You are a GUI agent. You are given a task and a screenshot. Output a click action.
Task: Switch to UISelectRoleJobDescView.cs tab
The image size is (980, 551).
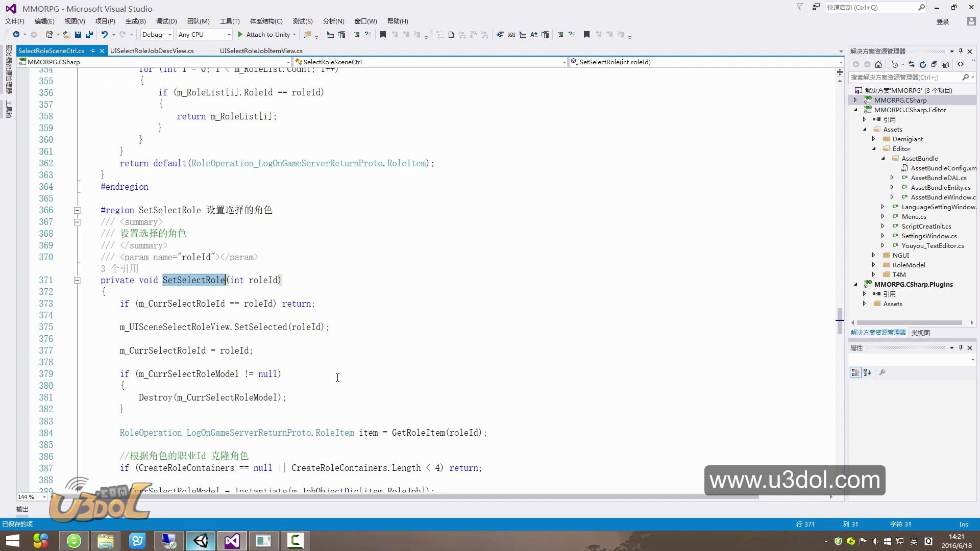click(152, 51)
